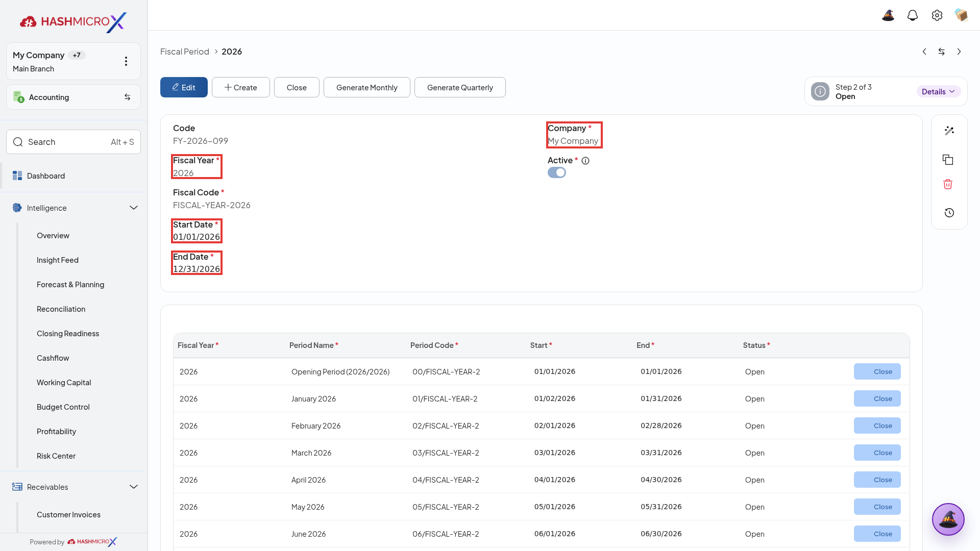
Task: Click the Active field info icon
Action: pyautogui.click(x=585, y=161)
